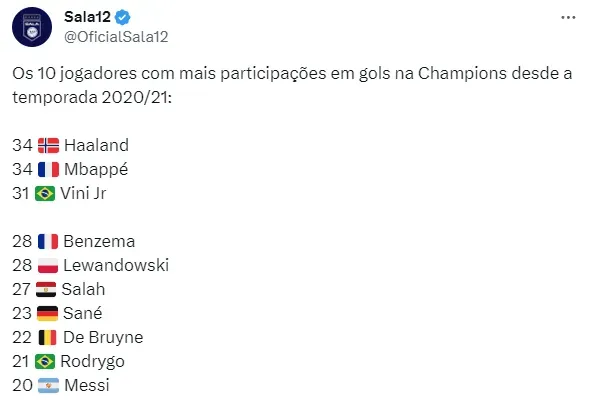Image resolution: width=594 pixels, height=405 pixels.
Task: Click the Brazil flag beside Rodrygo
Action: click(45, 361)
